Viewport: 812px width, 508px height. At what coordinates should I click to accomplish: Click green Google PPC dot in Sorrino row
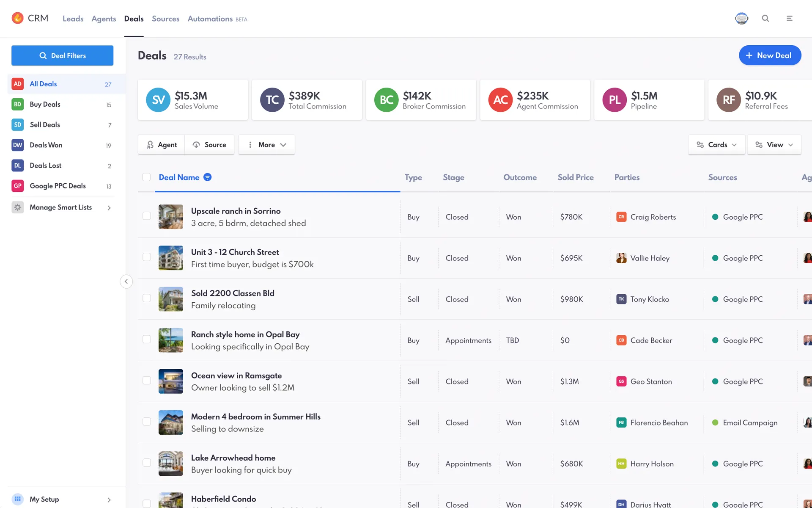pos(715,217)
